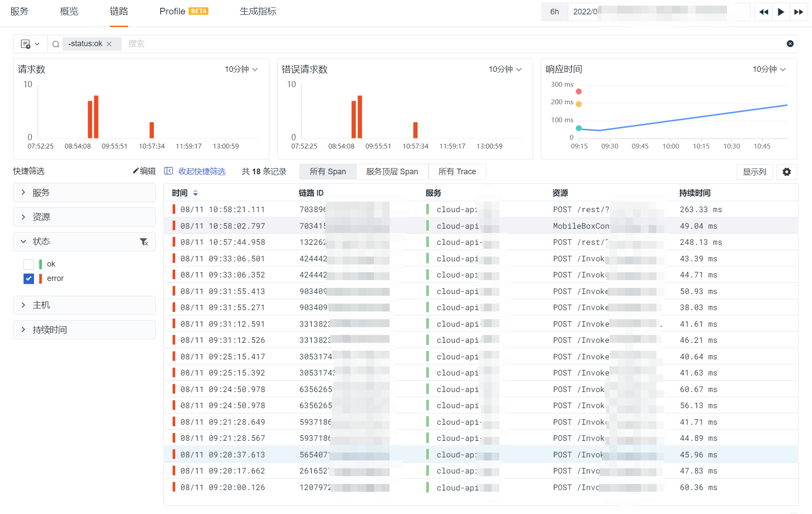Uncheck the error status checkbox
This screenshot has height=514, width=812.
[x=29, y=278]
